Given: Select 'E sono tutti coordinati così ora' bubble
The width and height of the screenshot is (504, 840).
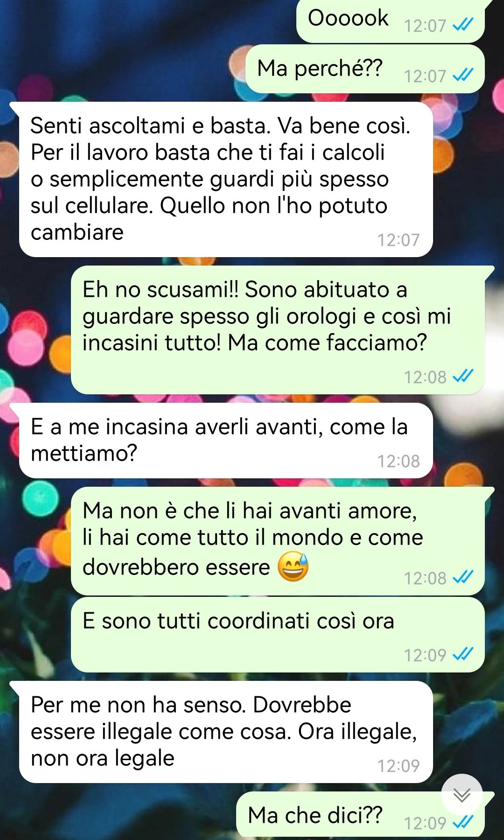Looking at the screenshot, I should [278, 635].
